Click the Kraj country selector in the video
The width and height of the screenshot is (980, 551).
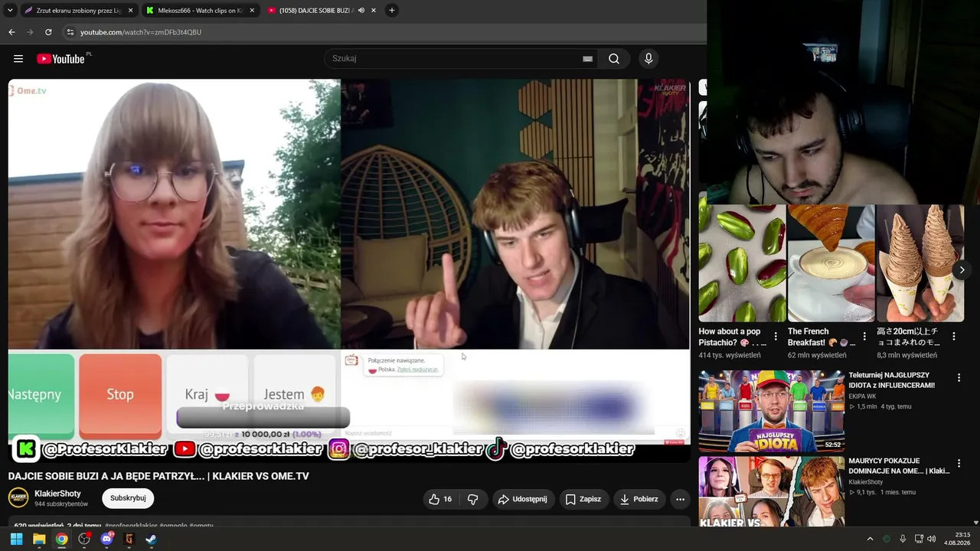click(207, 395)
